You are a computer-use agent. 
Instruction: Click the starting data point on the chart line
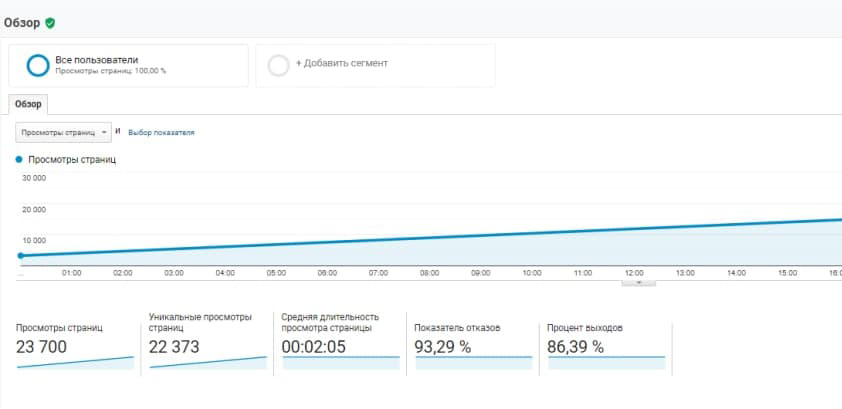[x=20, y=255]
